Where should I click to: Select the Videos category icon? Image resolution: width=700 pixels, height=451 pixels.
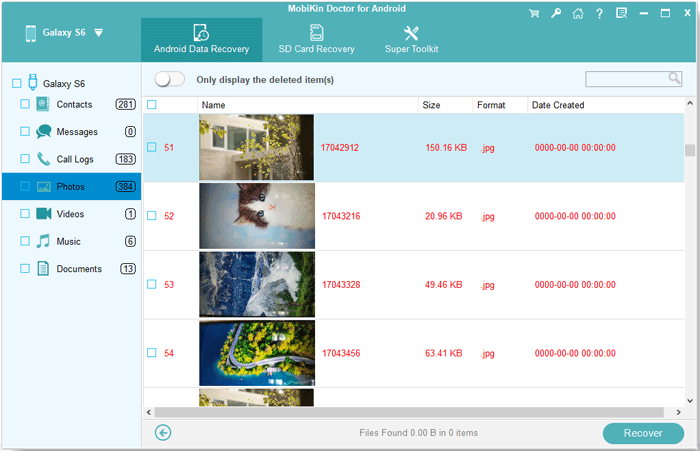pyautogui.click(x=44, y=214)
